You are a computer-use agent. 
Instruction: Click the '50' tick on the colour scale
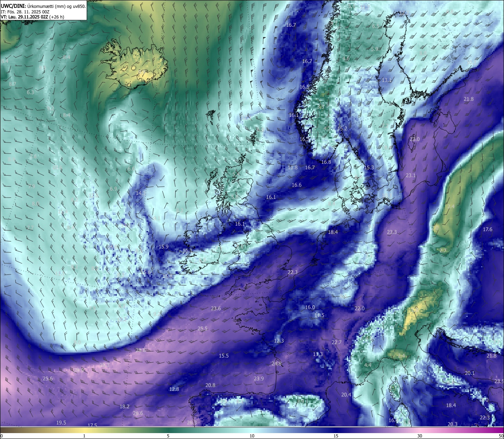501,436
